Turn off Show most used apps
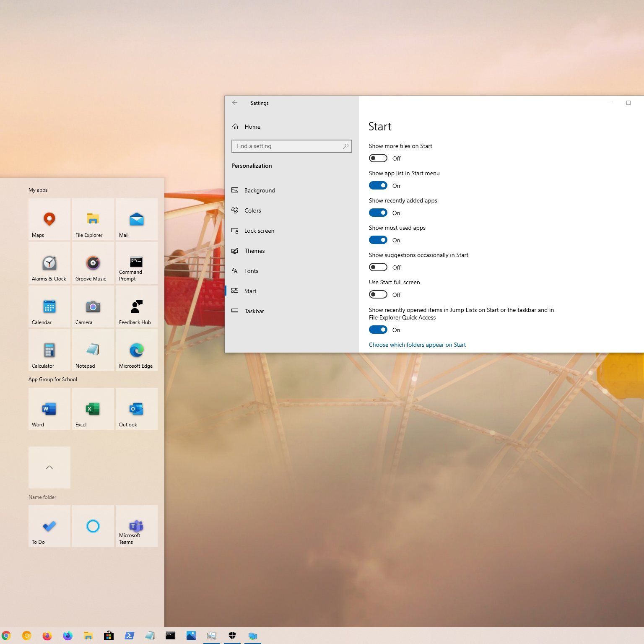 (x=378, y=240)
